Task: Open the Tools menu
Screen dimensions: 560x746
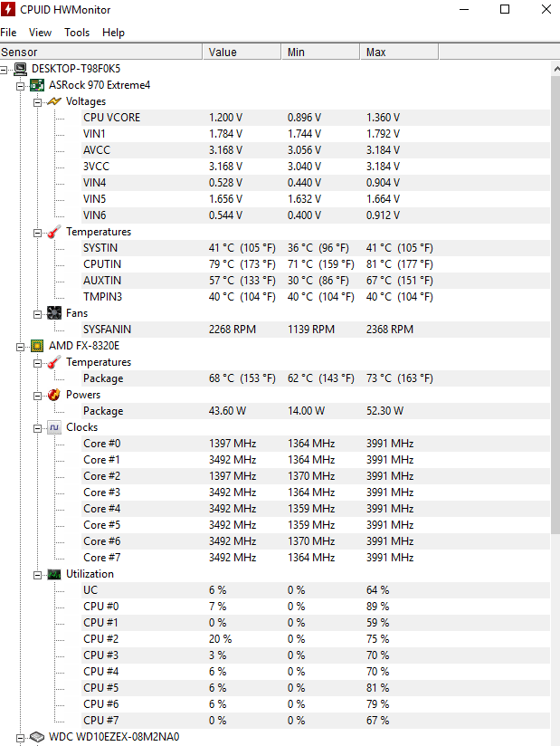Action: pos(77,33)
